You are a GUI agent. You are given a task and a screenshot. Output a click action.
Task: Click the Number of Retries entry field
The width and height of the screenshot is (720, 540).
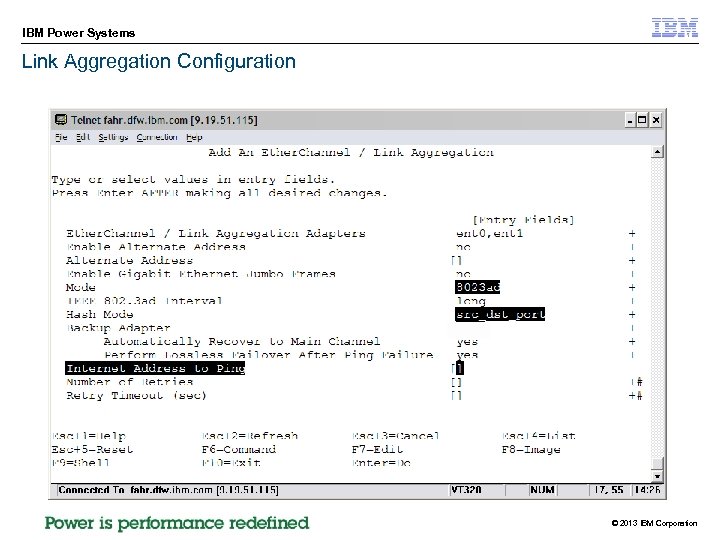(456, 382)
